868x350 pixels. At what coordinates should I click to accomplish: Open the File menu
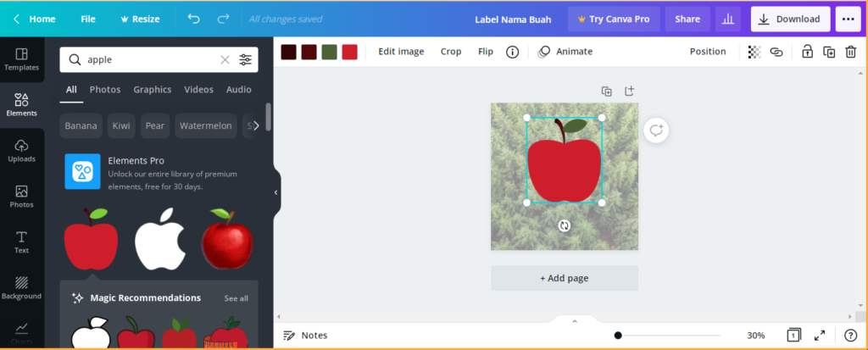[88, 19]
